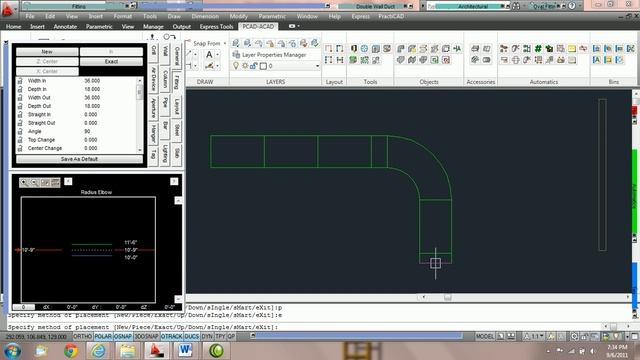This screenshot has width=640, height=360.
Task: Click Save As Default button
Action: pos(79,159)
